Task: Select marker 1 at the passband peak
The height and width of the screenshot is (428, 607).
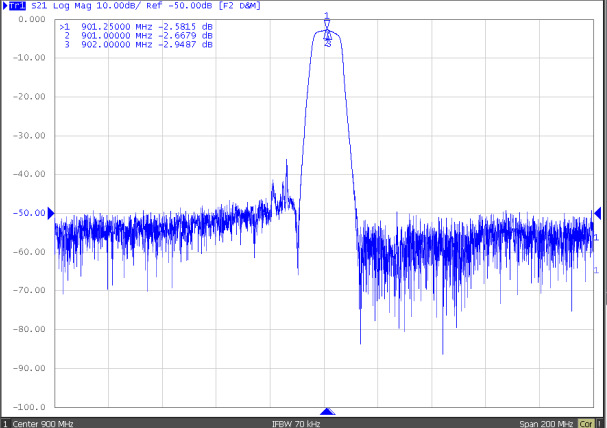Action: click(x=327, y=18)
